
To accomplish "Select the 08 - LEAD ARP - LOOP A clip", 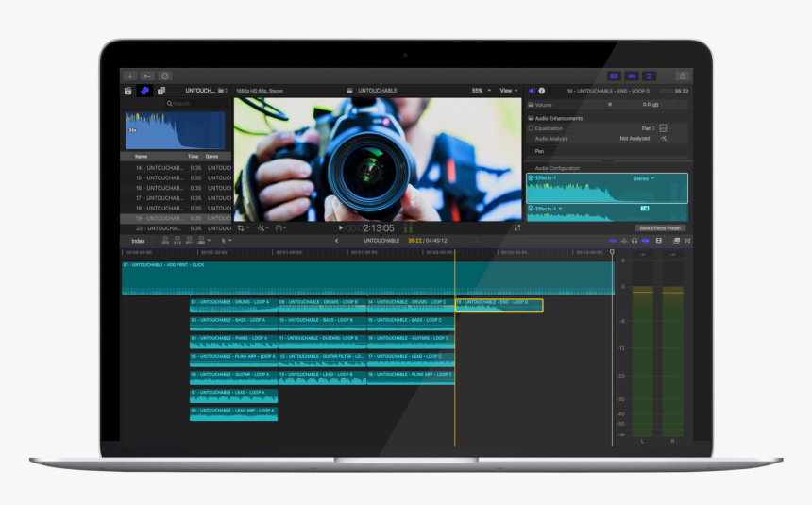I will [x=233, y=413].
